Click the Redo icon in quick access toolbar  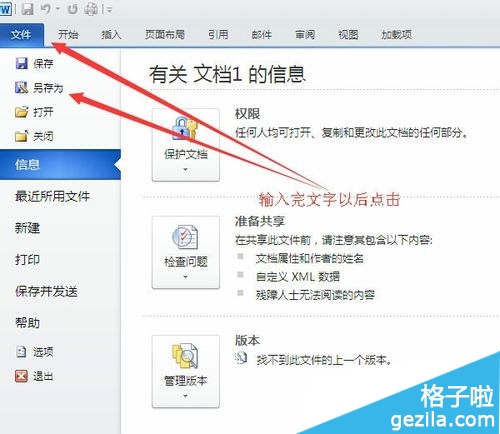pyautogui.click(x=72, y=9)
